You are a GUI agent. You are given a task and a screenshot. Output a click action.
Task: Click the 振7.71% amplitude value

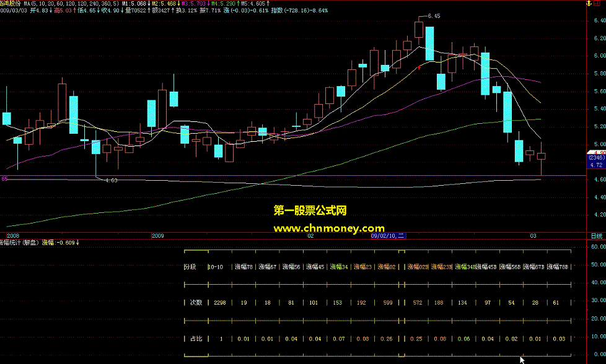pos(211,11)
